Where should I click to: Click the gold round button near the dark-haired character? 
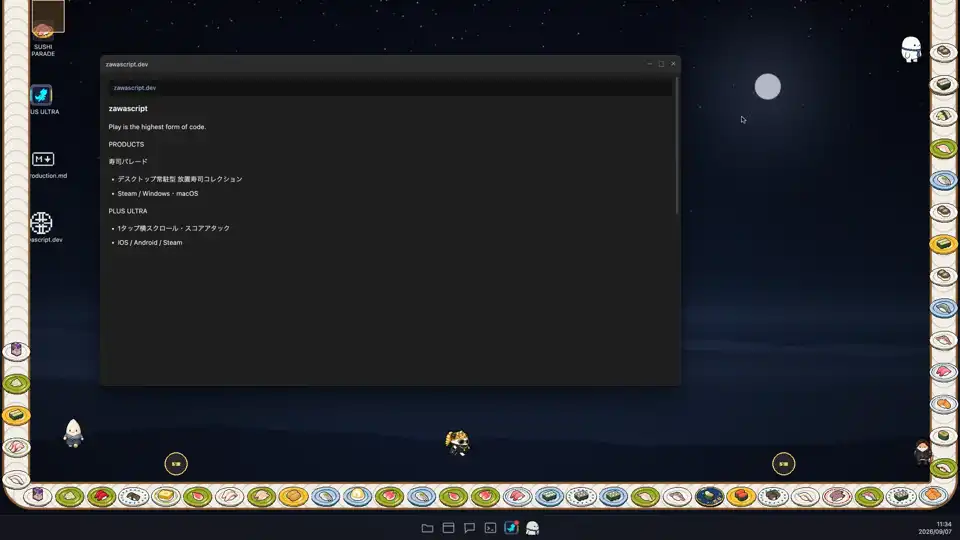(x=783, y=463)
